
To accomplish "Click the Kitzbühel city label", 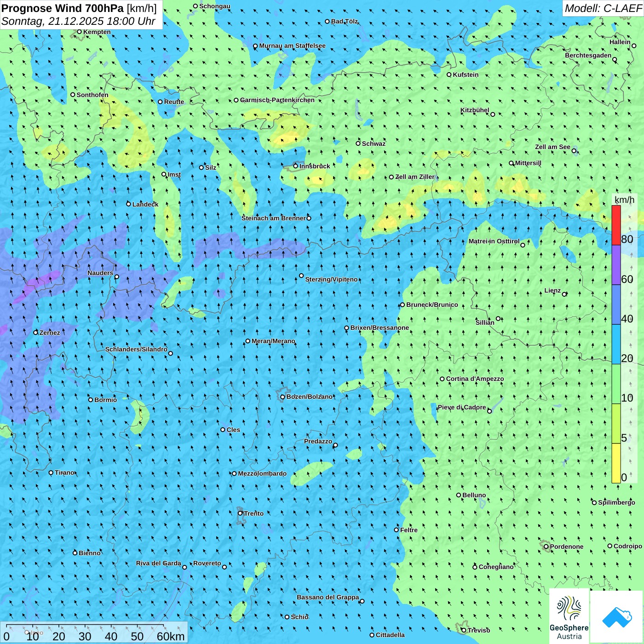I will point(475,110).
